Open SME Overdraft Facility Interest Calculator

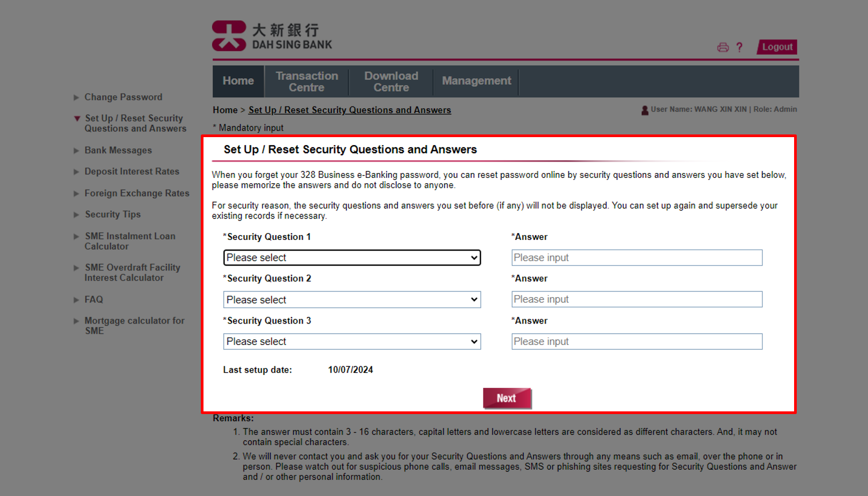click(132, 273)
